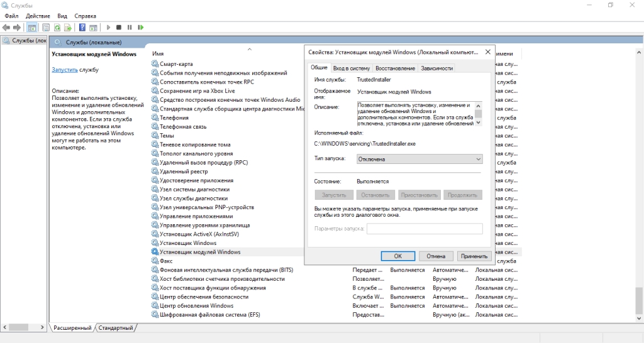Viewport: 644px width, 343px height.
Task: Click the blue Help question mark icon
Action: point(82,28)
